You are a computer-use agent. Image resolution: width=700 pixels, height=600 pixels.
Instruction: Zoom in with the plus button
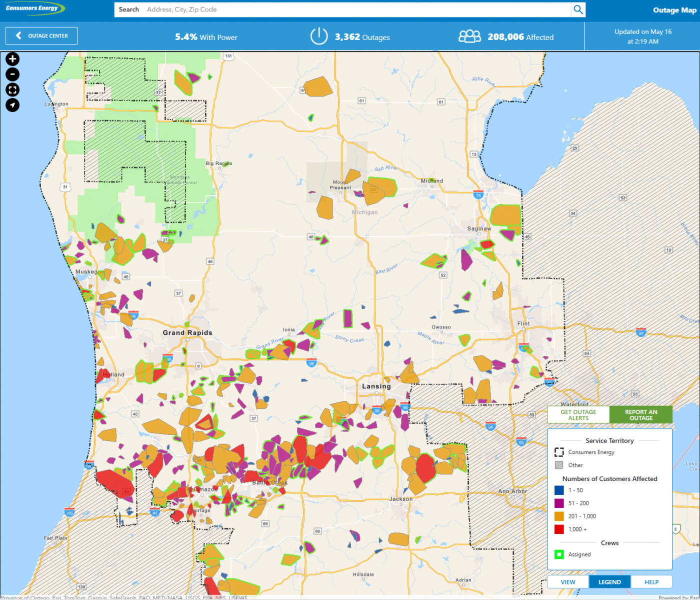(12, 59)
